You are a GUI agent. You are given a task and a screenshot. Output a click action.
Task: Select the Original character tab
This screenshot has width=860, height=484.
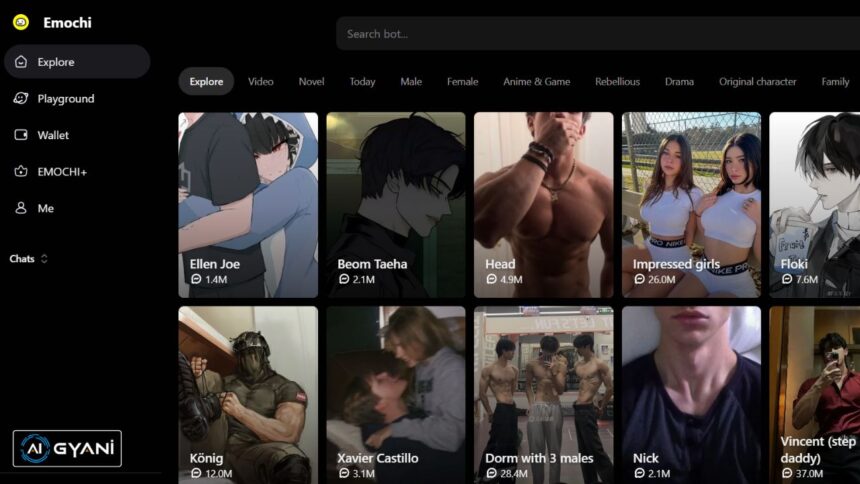coord(757,82)
